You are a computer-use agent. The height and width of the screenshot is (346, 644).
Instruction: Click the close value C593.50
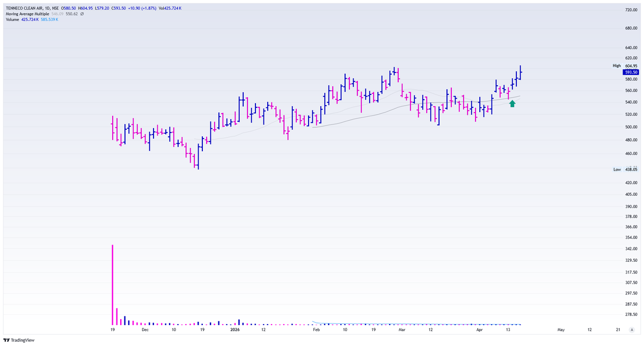[119, 8]
